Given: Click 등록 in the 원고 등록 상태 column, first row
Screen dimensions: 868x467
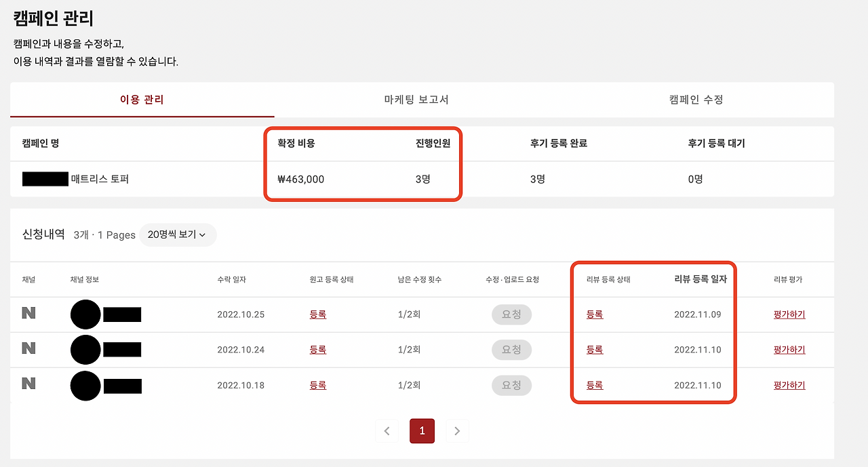Looking at the screenshot, I should click(317, 314).
